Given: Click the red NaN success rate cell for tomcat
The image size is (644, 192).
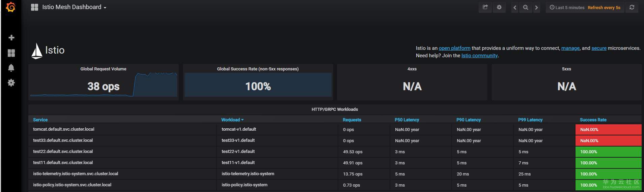Looking at the screenshot, I should (x=608, y=129).
